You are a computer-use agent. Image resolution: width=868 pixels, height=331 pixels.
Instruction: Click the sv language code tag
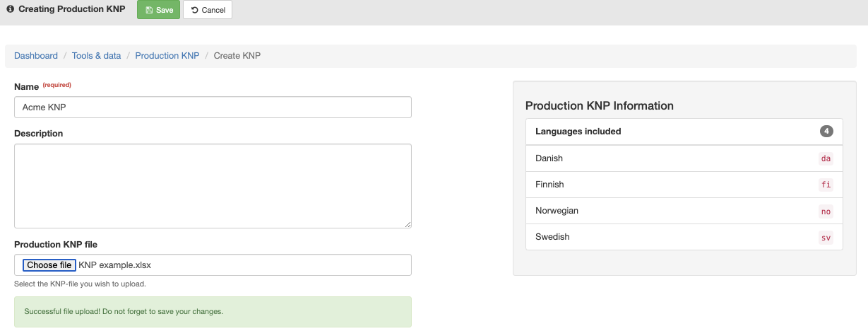pos(826,237)
